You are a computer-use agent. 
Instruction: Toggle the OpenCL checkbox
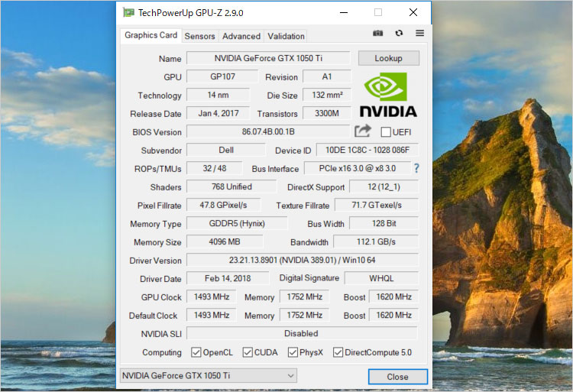coord(196,352)
